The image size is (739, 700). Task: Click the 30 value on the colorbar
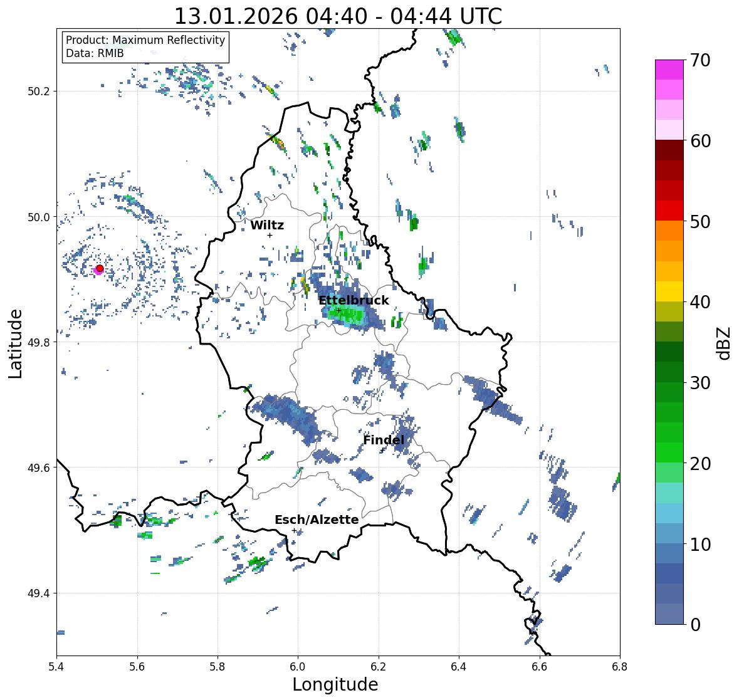[x=700, y=383]
